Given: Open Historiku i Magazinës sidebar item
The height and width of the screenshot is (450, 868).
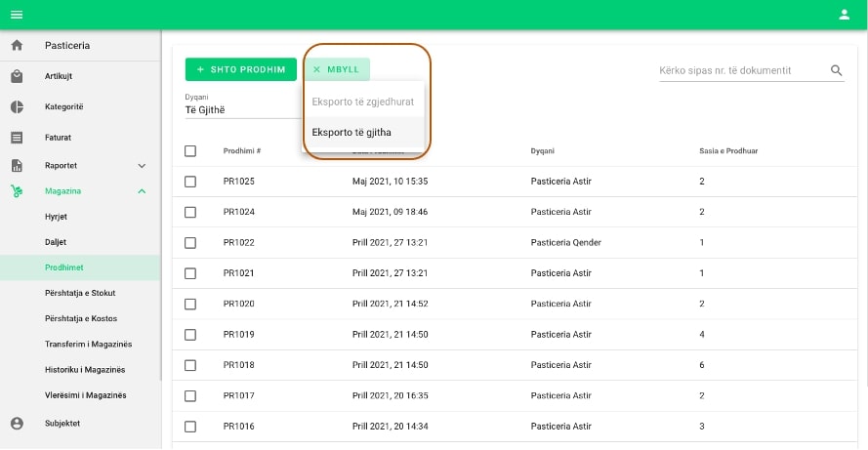Looking at the screenshot, I should tap(85, 370).
